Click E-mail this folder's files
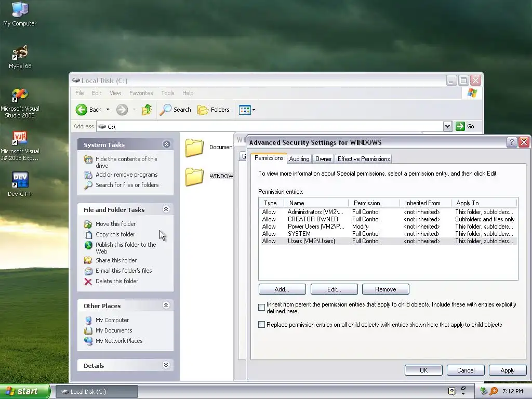The width and height of the screenshot is (532, 399). tap(124, 271)
